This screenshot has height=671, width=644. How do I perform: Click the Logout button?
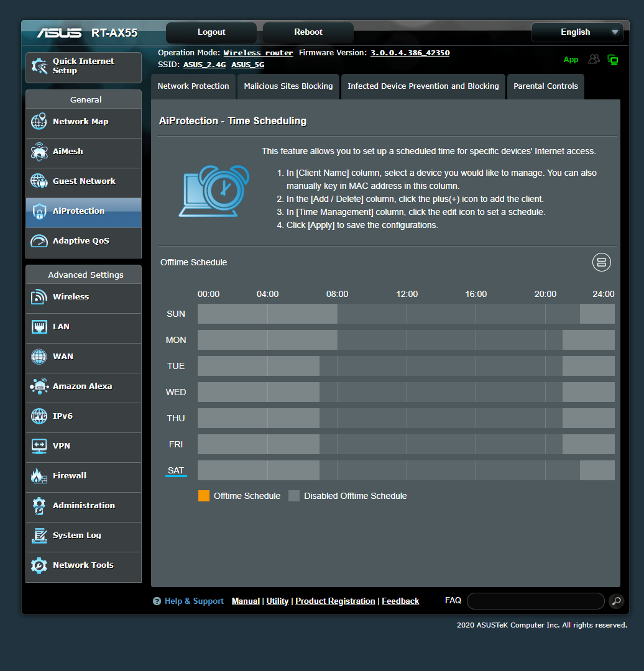[x=211, y=32]
